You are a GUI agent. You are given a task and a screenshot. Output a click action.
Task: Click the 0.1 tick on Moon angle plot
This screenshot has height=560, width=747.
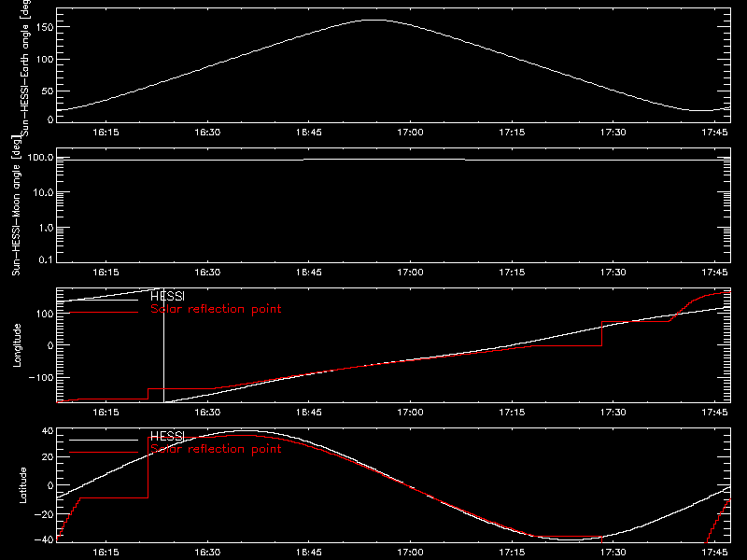pyautogui.click(x=46, y=259)
